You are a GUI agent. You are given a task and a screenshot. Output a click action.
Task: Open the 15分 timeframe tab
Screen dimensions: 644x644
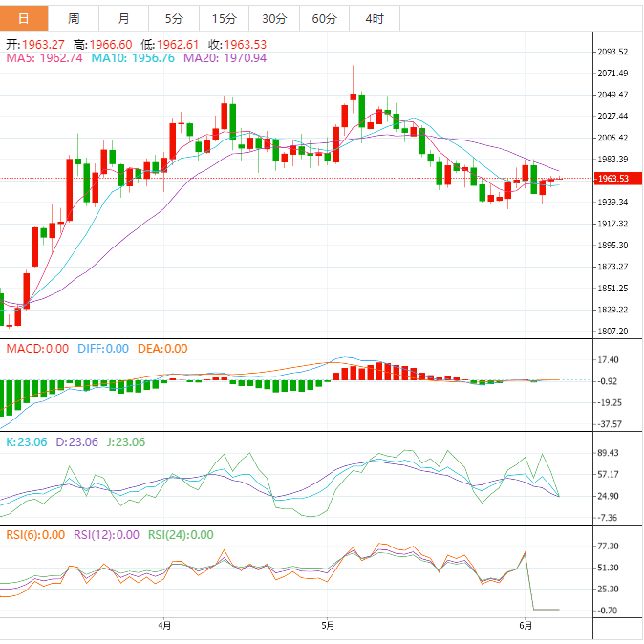pyautogui.click(x=224, y=19)
